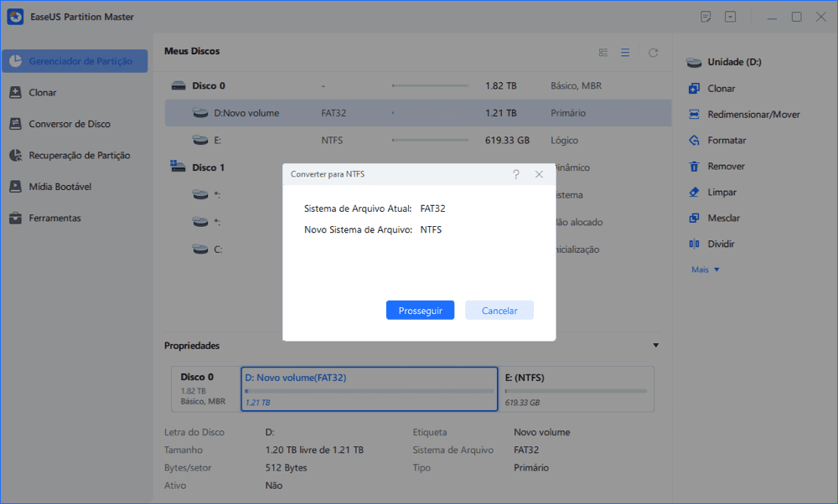Click the Mesclar icon
The image size is (838, 504).
point(694,218)
